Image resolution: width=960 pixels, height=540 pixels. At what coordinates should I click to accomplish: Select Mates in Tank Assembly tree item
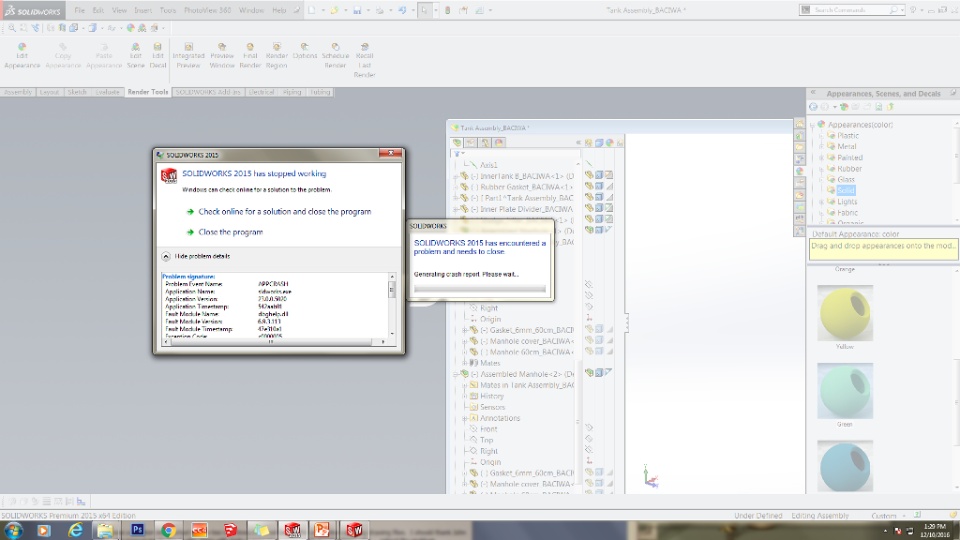[x=527, y=385]
